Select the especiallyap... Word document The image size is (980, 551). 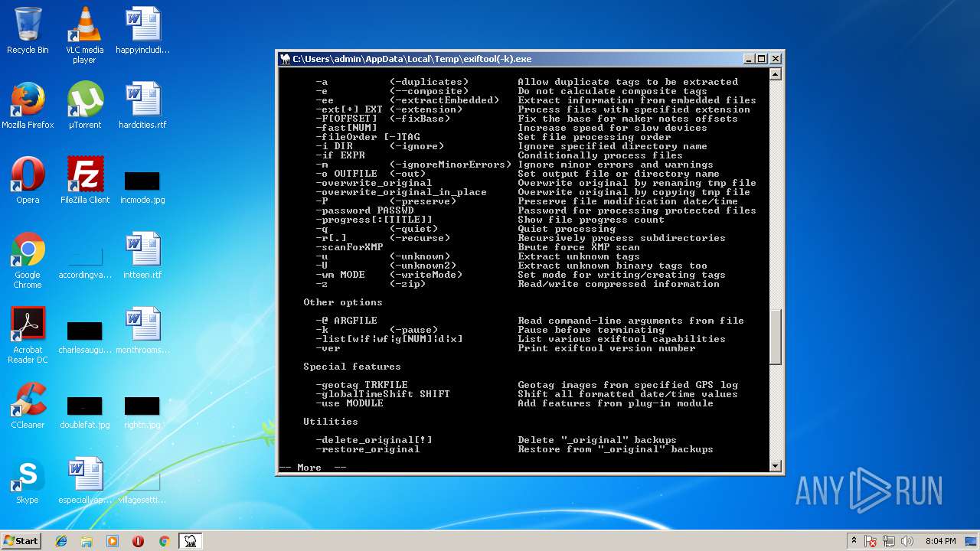click(85, 481)
